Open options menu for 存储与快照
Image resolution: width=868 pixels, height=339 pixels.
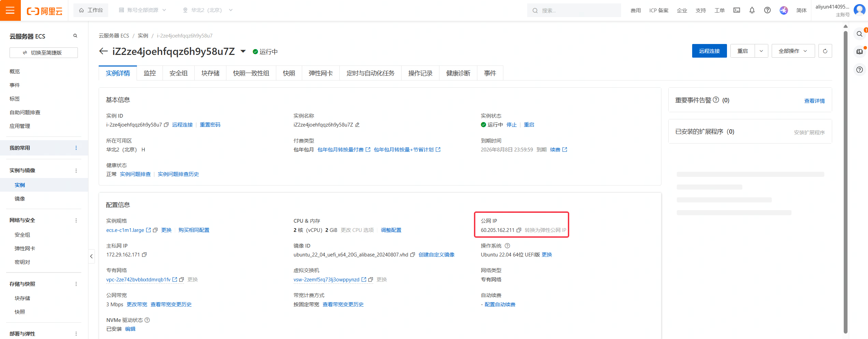point(76,284)
